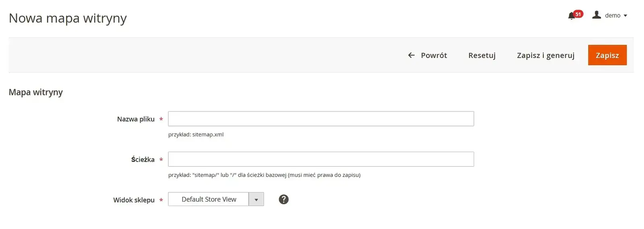The width and height of the screenshot is (644, 229).
Task: Go back via the Powrót label
Action: [434, 55]
